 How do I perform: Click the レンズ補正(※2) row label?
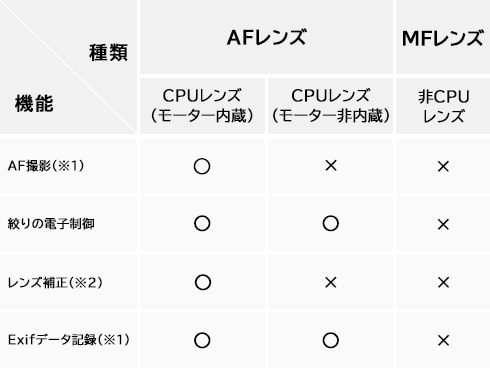pos(55,283)
